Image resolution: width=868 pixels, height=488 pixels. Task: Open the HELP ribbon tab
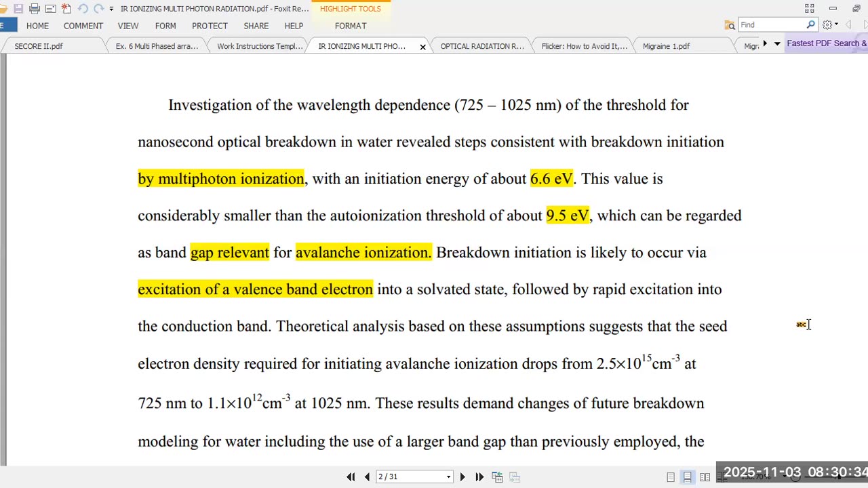[x=294, y=26]
